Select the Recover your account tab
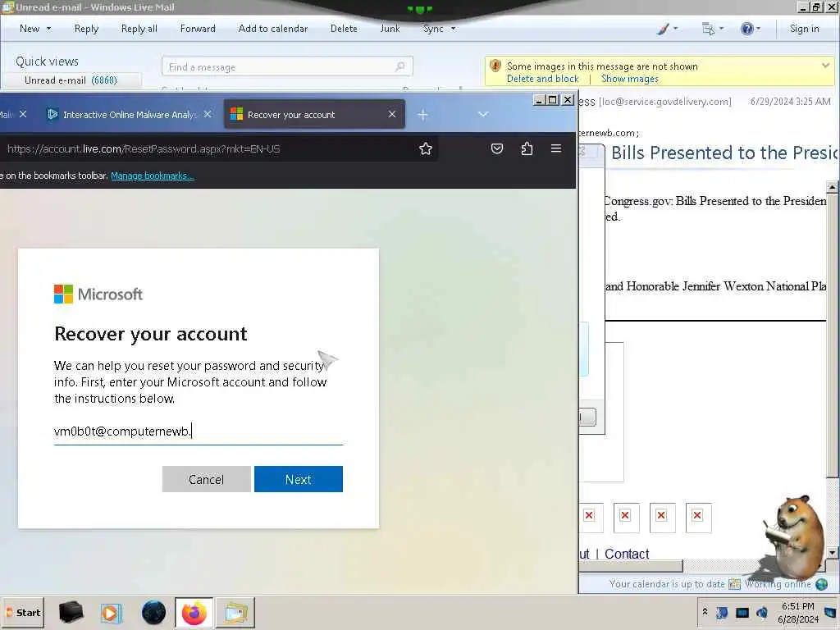 314,115
